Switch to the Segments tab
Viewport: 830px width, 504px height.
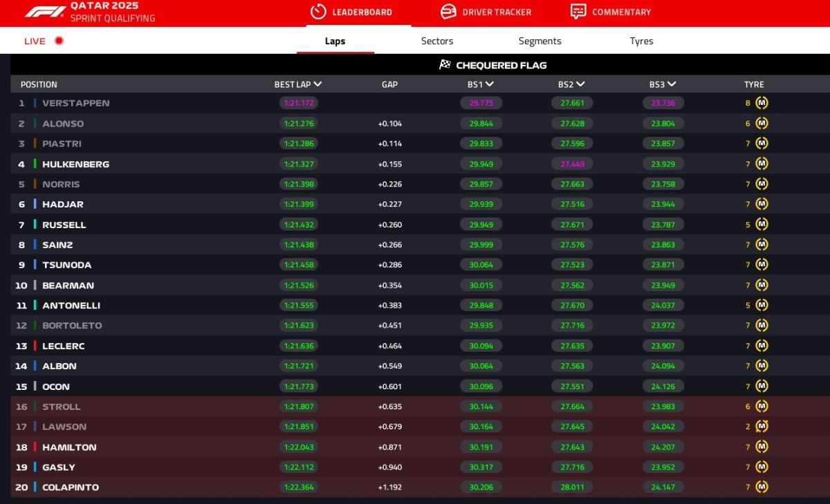pos(539,41)
